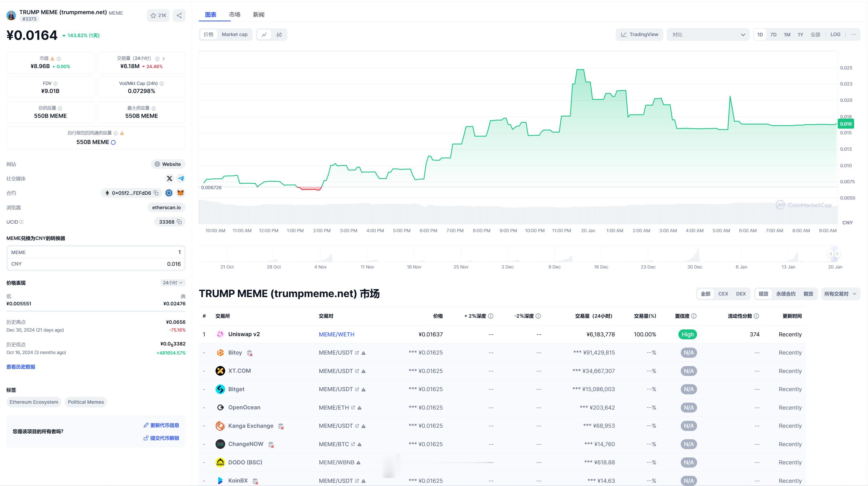Open Uniswap v2 exchange logo
The height and width of the screenshot is (486, 868).
tap(220, 334)
